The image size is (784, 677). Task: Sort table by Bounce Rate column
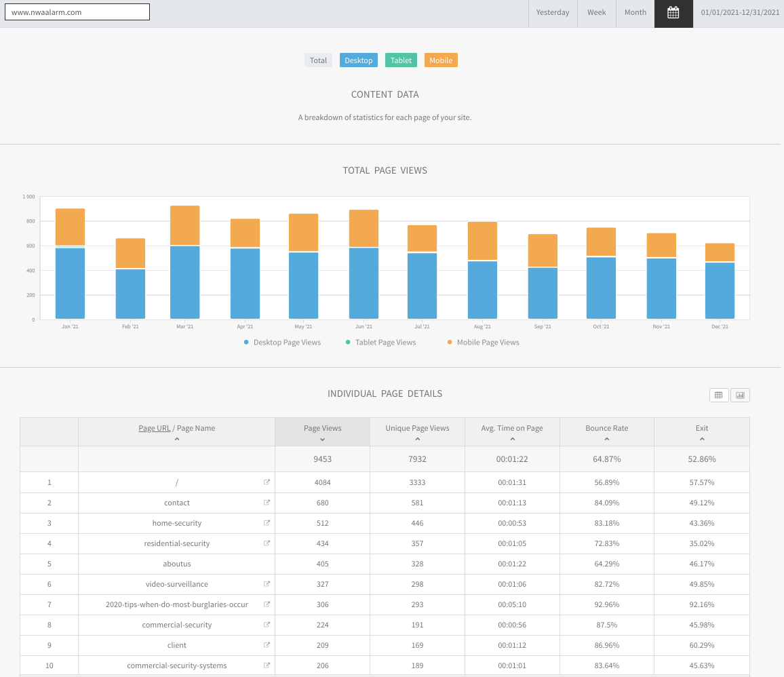click(606, 429)
